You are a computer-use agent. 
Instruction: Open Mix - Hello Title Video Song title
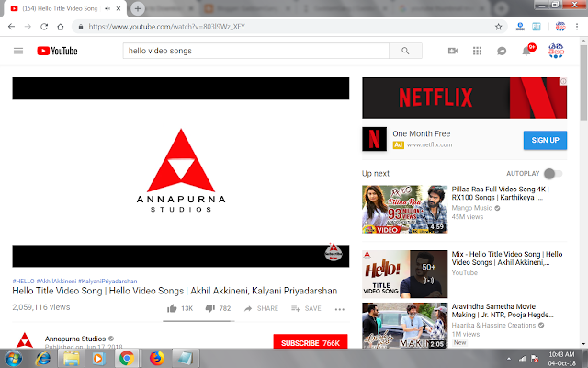[507, 258]
